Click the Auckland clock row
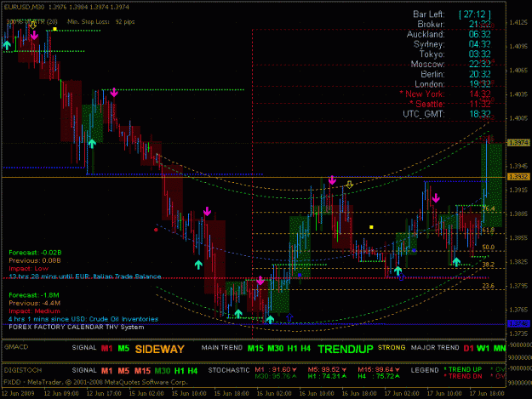This screenshot has height=399, width=532. (x=449, y=34)
